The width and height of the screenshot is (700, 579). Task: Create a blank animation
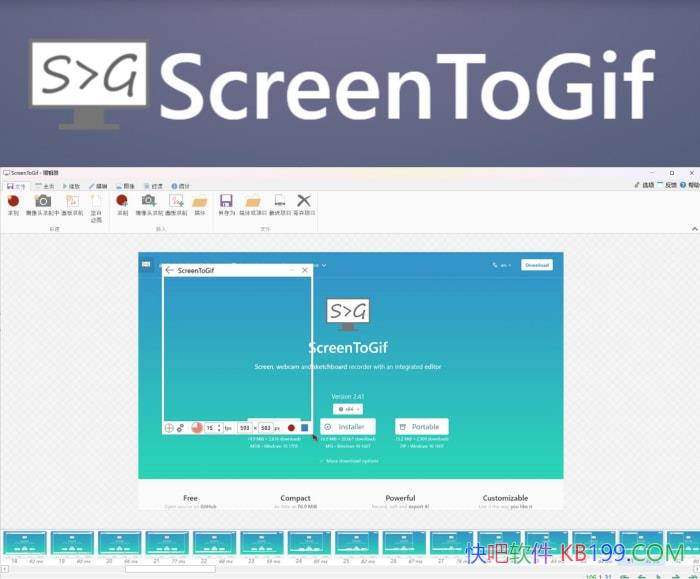click(96, 202)
